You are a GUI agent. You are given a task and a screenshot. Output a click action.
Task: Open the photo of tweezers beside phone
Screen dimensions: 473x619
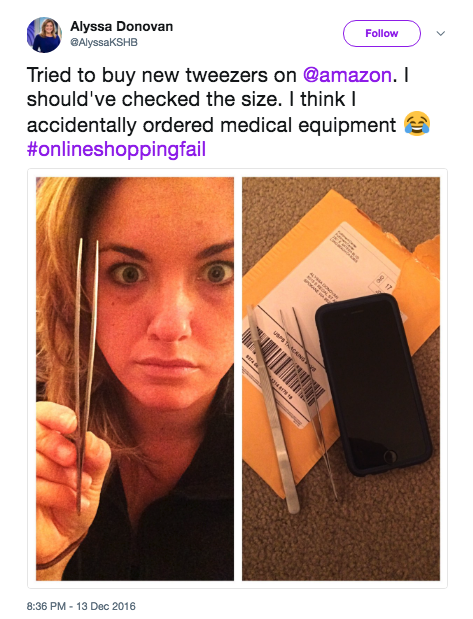click(x=341, y=379)
